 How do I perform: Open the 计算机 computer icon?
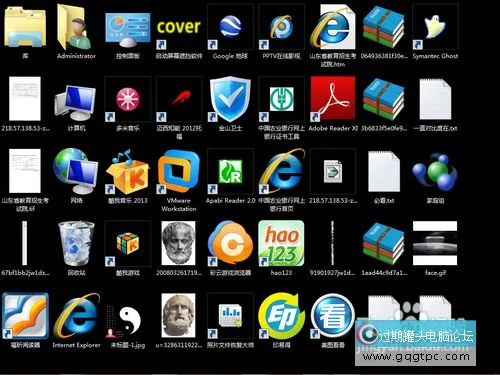pyautogui.click(x=76, y=102)
